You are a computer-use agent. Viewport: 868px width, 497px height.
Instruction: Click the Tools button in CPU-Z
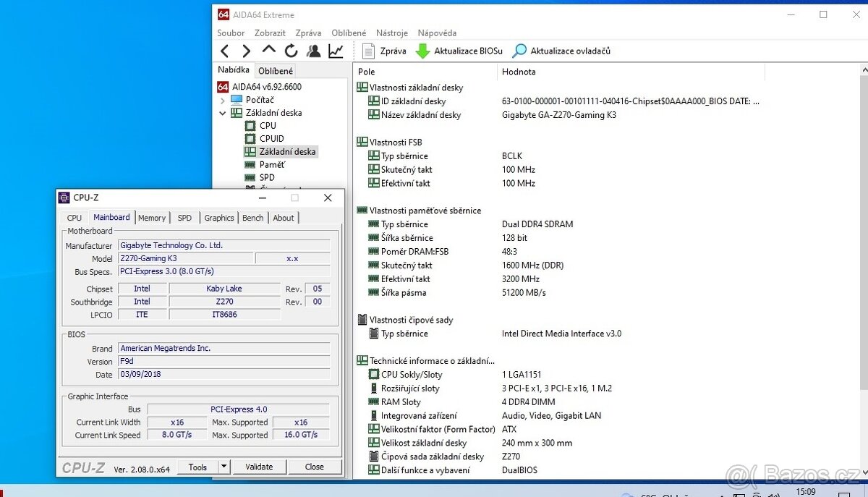[x=197, y=467]
